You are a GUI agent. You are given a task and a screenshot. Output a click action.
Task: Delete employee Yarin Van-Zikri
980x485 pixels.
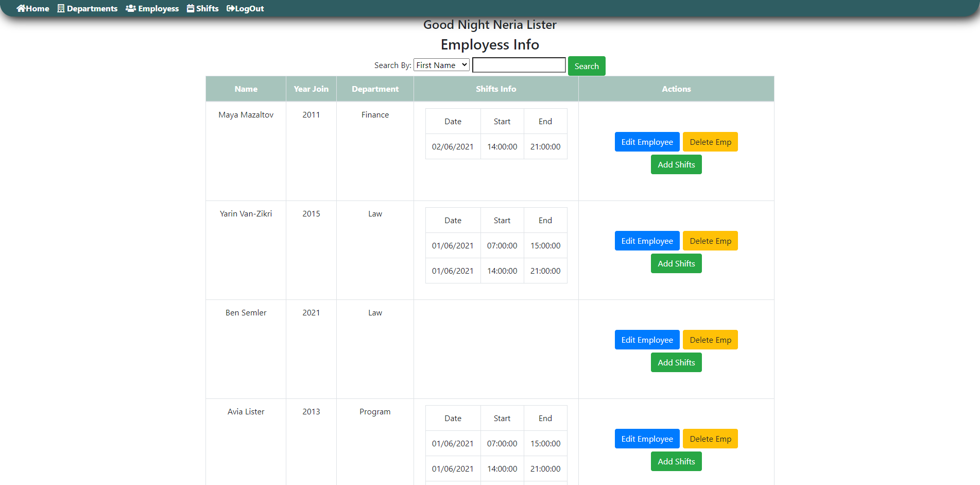pos(711,241)
